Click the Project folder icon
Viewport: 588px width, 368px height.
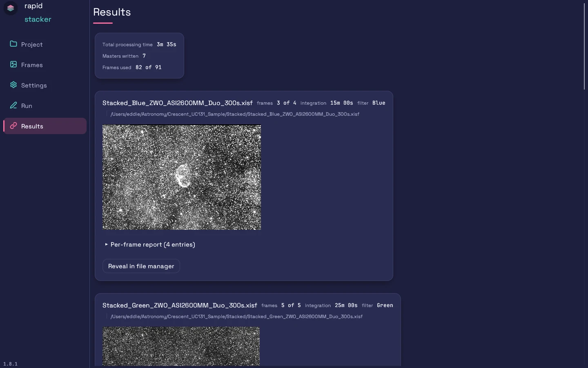[13, 44]
